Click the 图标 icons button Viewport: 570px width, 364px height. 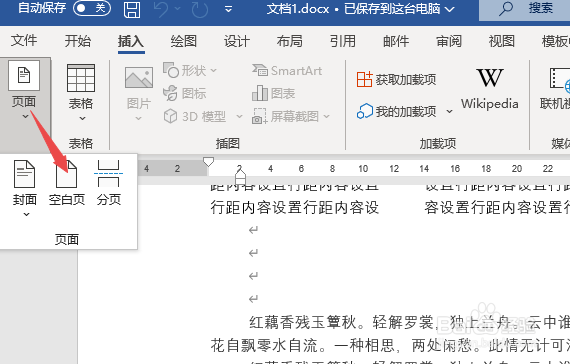(x=185, y=93)
